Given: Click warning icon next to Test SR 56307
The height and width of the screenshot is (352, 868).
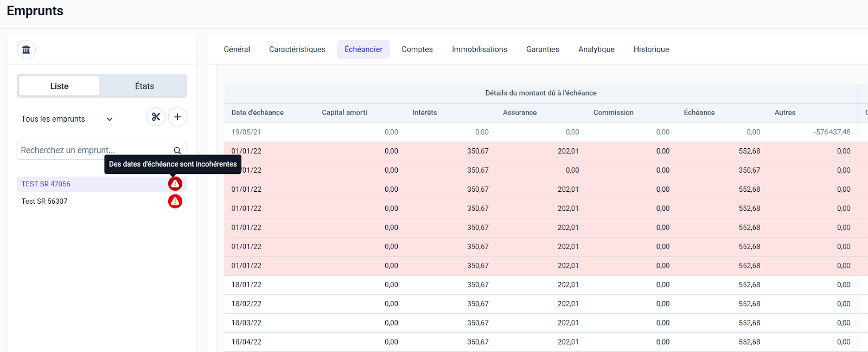Looking at the screenshot, I should pyautogui.click(x=175, y=202).
